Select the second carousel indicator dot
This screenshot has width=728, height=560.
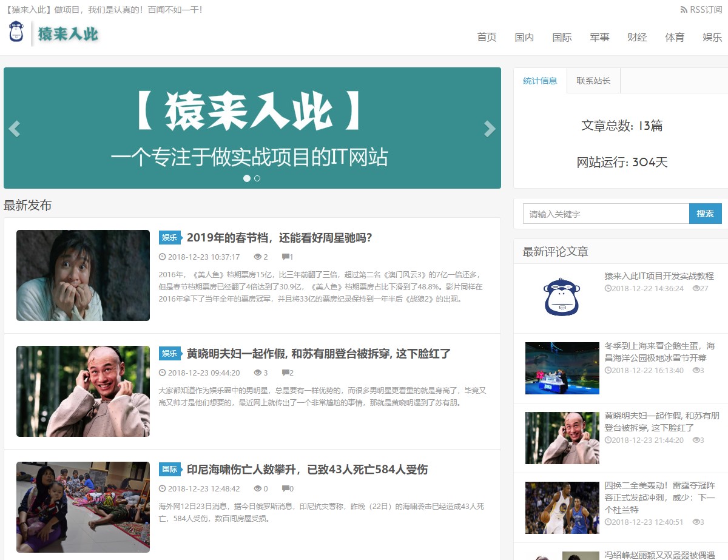257,178
